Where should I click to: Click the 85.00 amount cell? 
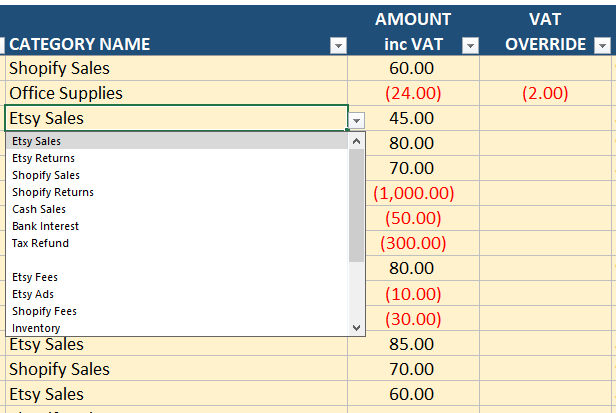(x=411, y=344)
